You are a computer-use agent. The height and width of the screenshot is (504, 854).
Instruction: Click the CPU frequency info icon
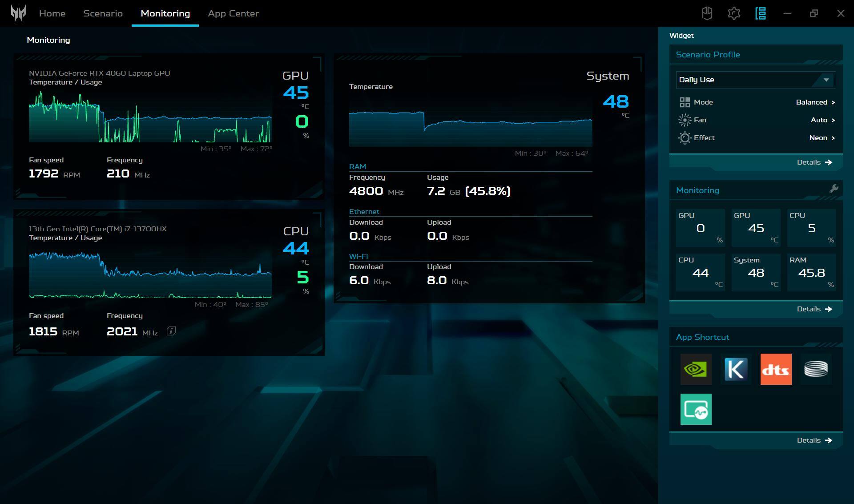[171, 331]
